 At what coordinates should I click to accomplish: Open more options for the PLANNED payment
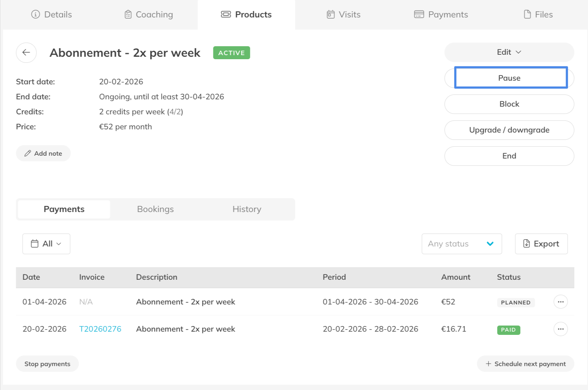point(560,302)
